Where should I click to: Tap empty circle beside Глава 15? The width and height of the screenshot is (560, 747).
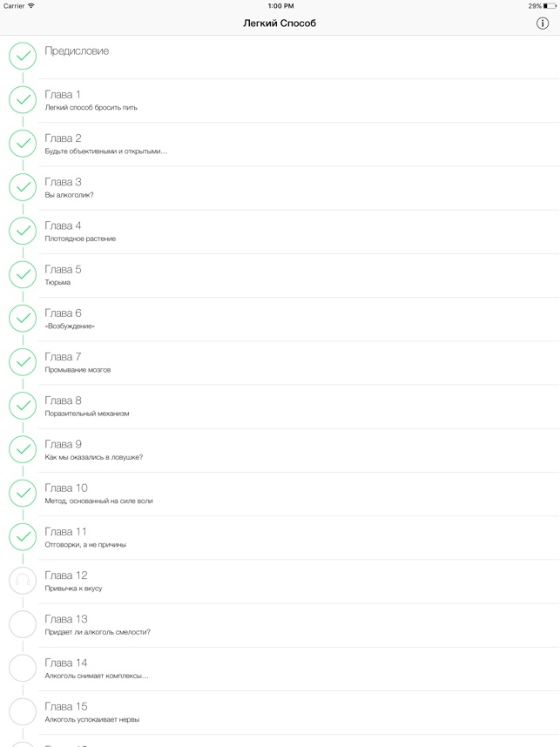(x=23, y=711)
